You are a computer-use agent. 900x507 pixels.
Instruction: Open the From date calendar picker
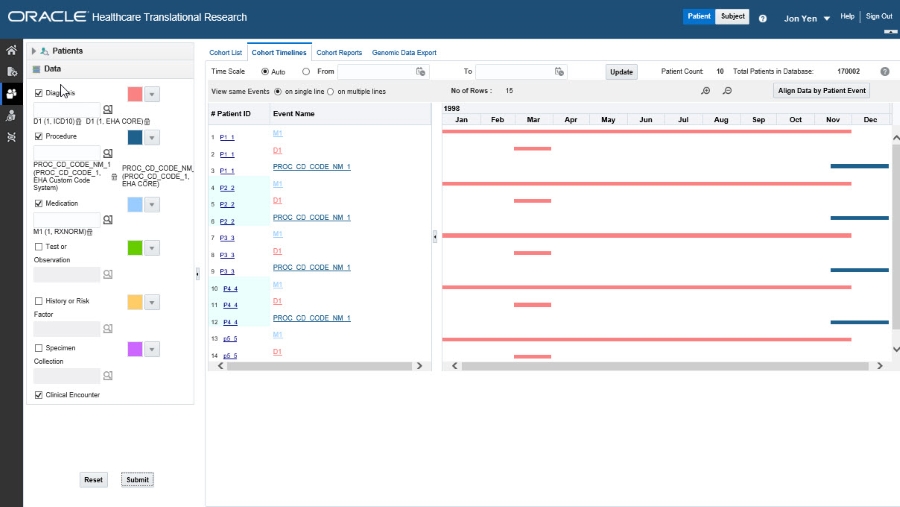click(421, 72)
